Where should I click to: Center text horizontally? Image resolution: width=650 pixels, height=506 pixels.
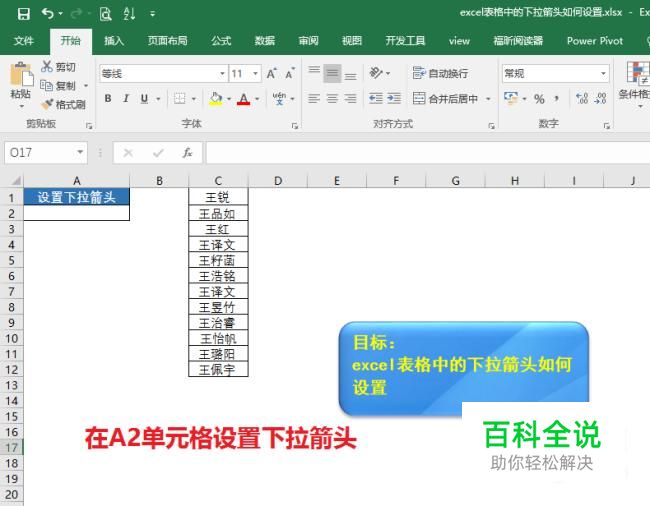click(x=332, y=99)
